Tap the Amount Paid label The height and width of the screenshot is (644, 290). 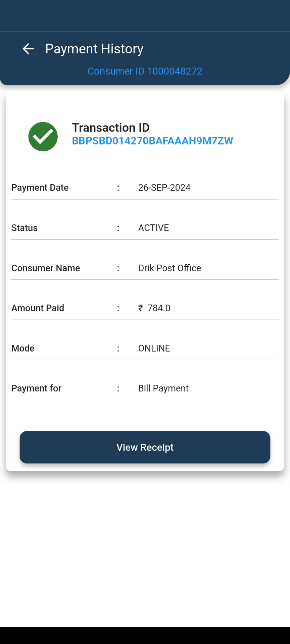[38, 308]
